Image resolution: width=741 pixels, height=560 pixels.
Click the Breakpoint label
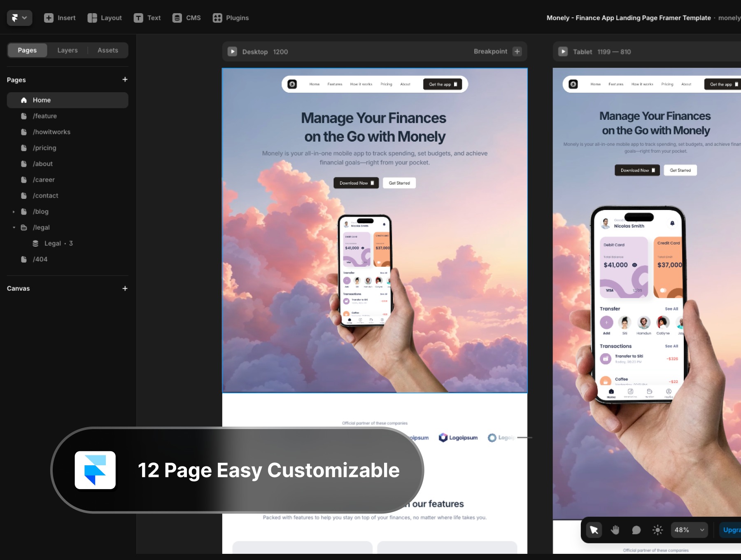(490, 51)
